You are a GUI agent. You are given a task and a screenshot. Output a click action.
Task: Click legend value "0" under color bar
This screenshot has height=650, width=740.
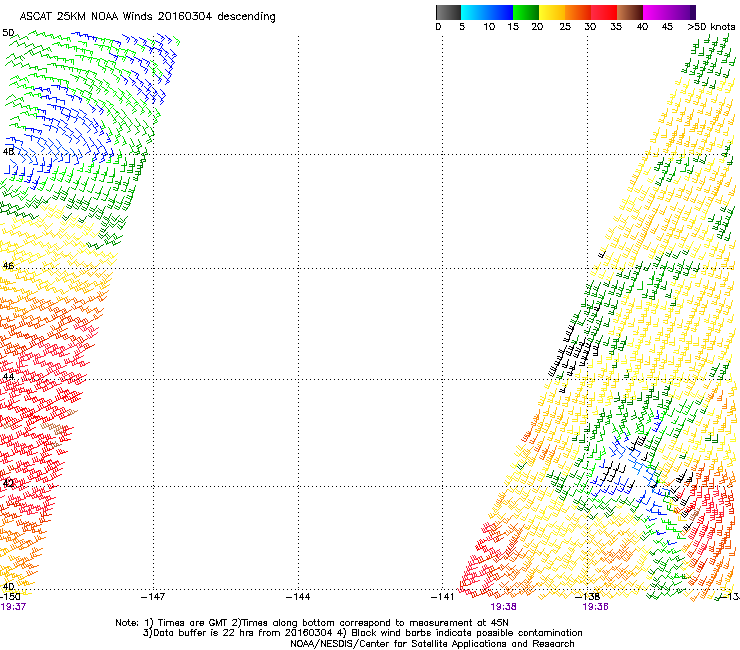point(438,27)
